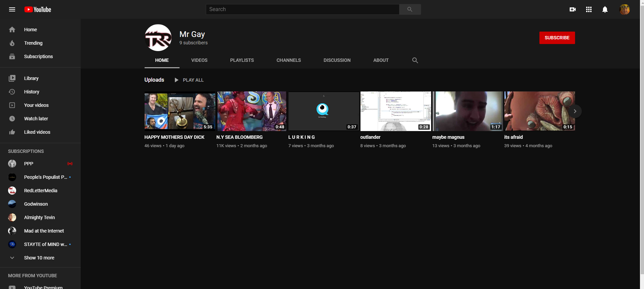Click the RedLetterMedia channel avatar
Image resolution: width=644 pixels, height=289 pixels.
(12, 191)
